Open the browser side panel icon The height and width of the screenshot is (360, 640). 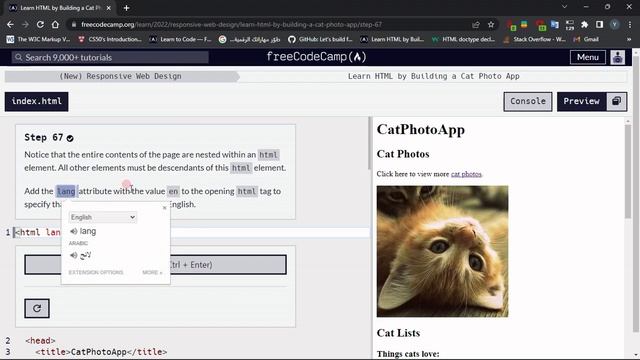599,24
